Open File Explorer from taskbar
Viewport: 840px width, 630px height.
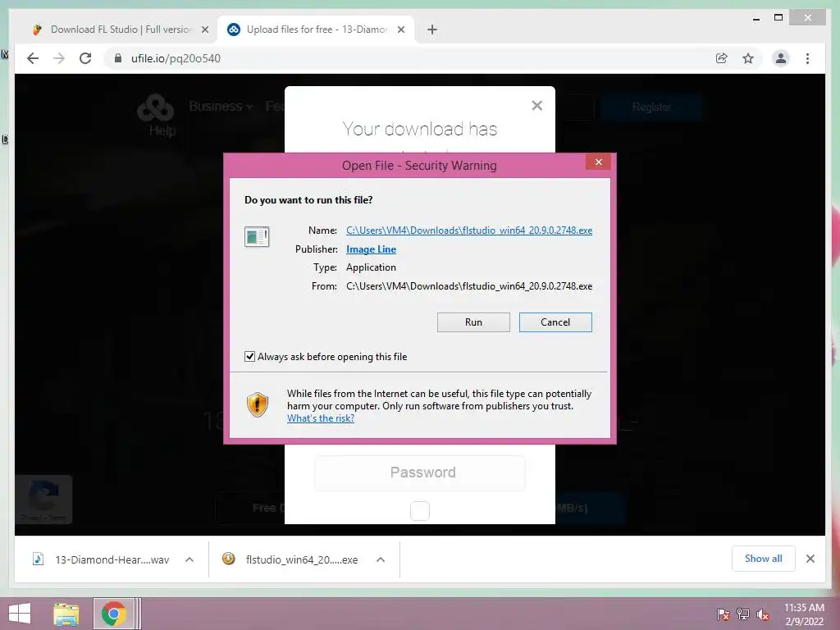pos(66,614)
